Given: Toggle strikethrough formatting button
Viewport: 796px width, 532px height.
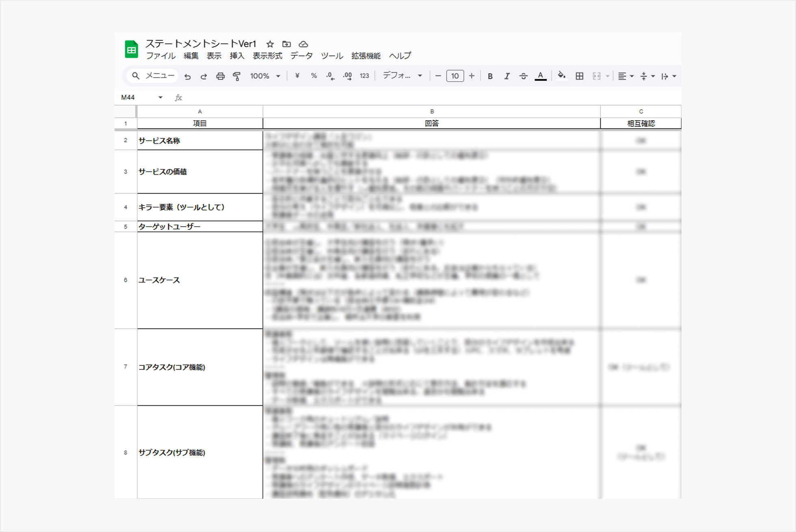Looking at the screenshot, I should [x=523, y=76].
